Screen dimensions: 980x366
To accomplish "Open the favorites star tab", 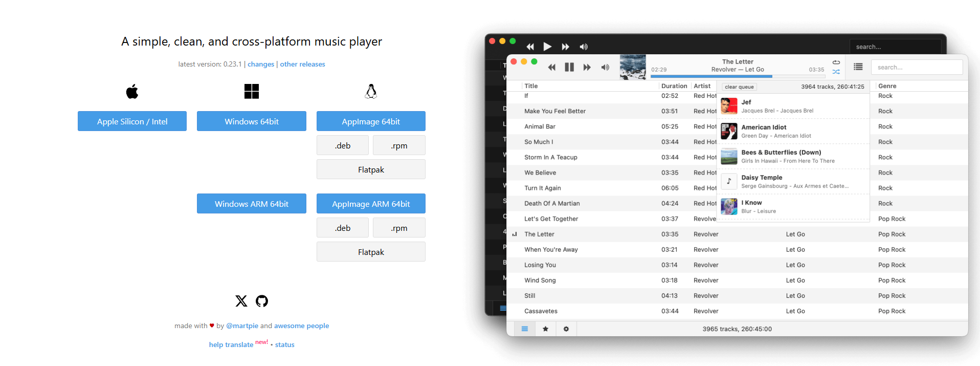I will pos(545,329).
